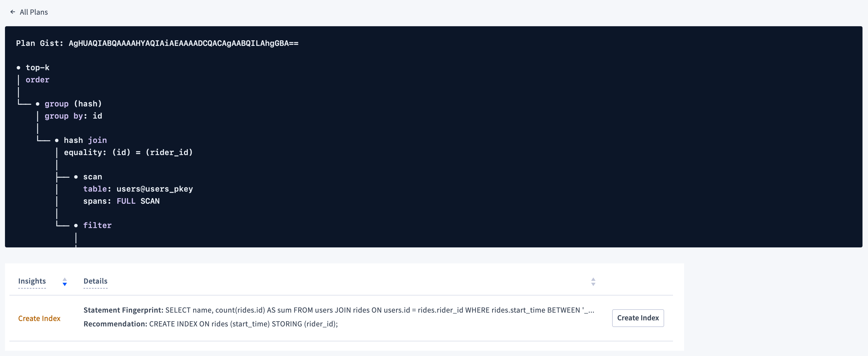Click the Details column header
This screenshot has width=868, height=356.
tap(95, 281)
